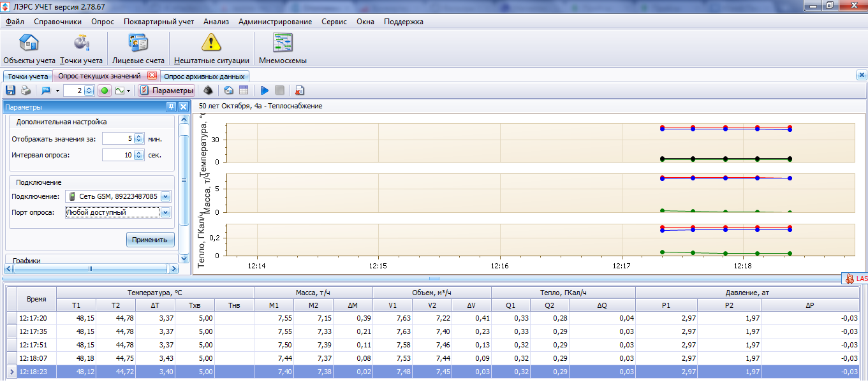
Task: Open Мнемосхемы from the main toolbar
Action: click(x=283, y=49)
